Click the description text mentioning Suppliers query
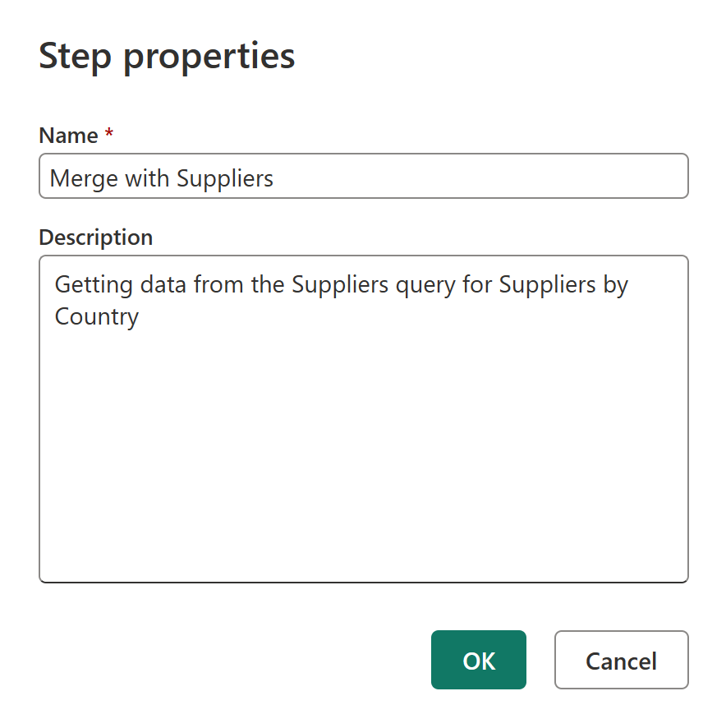This screenshot has height=728, width=726. [341, 284]
